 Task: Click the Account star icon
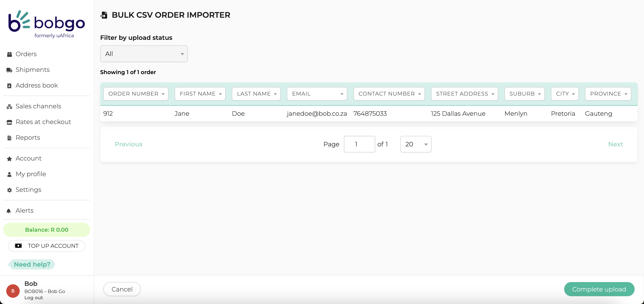(x=9, y=159)
